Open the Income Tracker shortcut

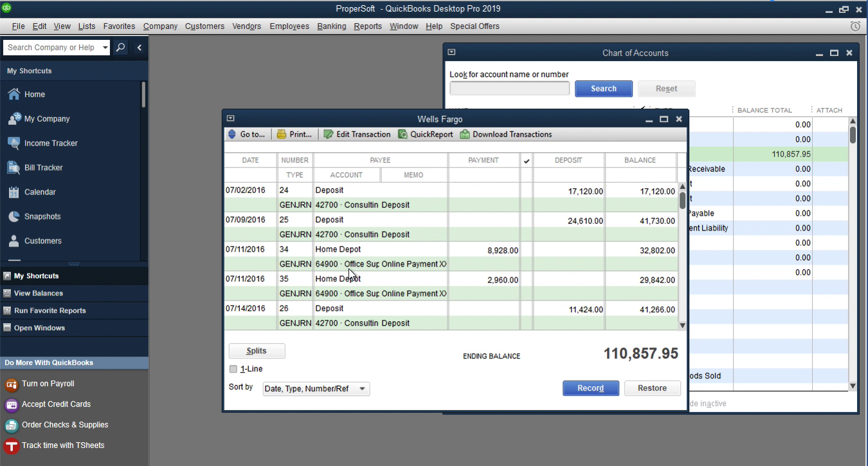tap(42, 143)
